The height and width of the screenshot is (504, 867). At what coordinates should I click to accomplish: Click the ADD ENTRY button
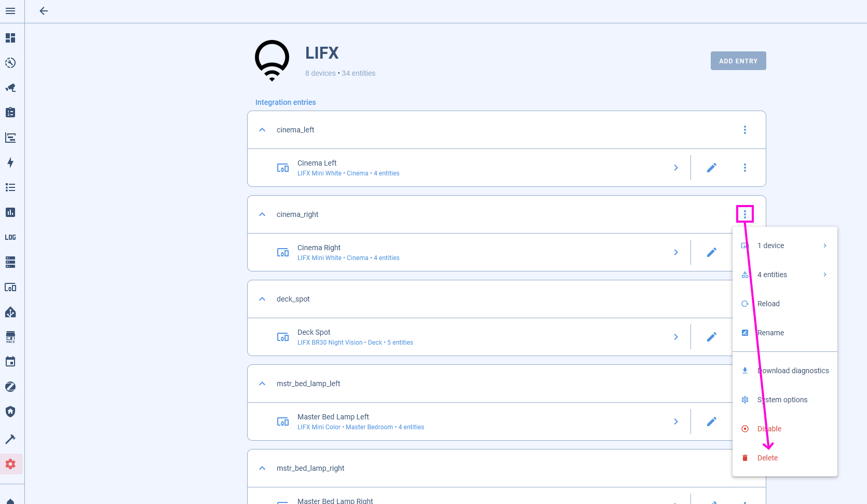(738, 61)
